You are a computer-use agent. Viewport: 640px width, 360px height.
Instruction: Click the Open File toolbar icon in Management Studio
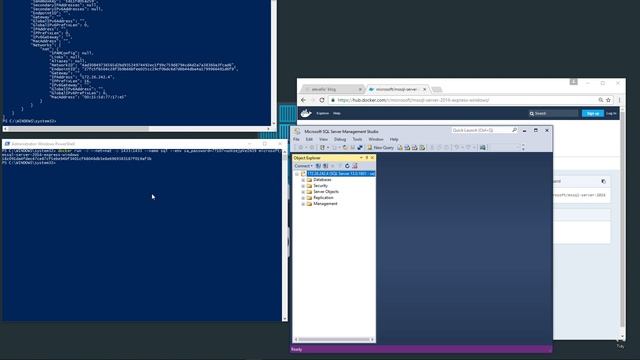pos(345,147)
